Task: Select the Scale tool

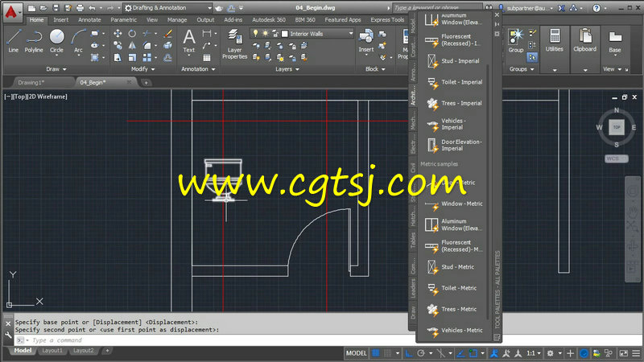Action: click(x=132, y=57)
